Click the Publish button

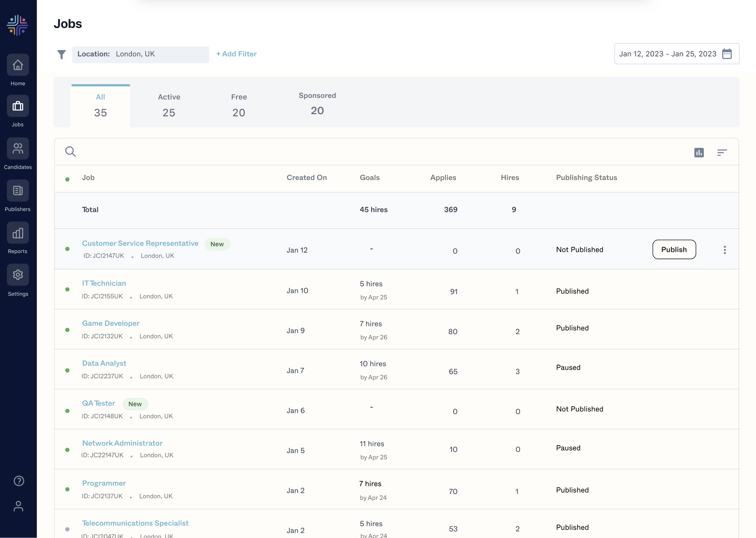[674, 250]
